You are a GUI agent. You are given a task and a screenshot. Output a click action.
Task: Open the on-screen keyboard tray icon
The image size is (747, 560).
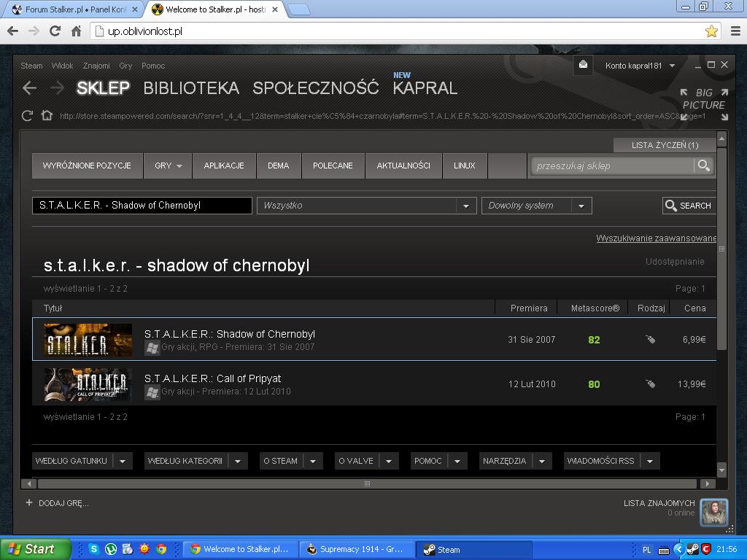point(664,550)
